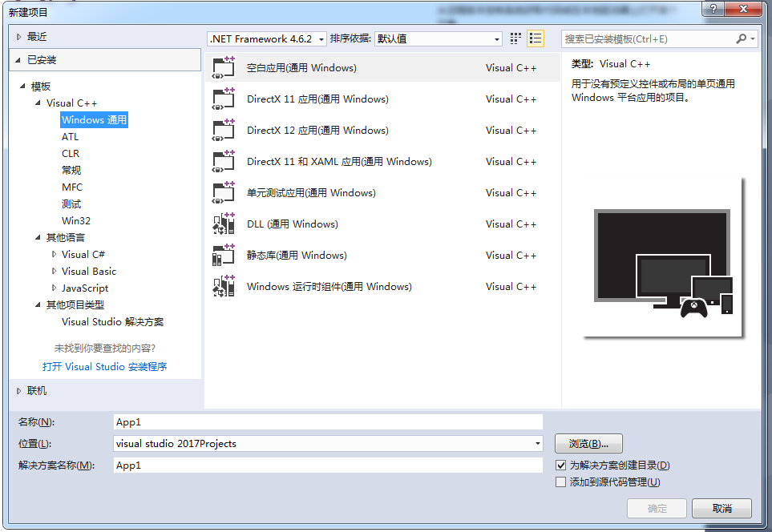The width and height of the screenshot is (772, 532).
Task: Click the blank app (Universal Windows) template icon
Action: pos(224,67)
